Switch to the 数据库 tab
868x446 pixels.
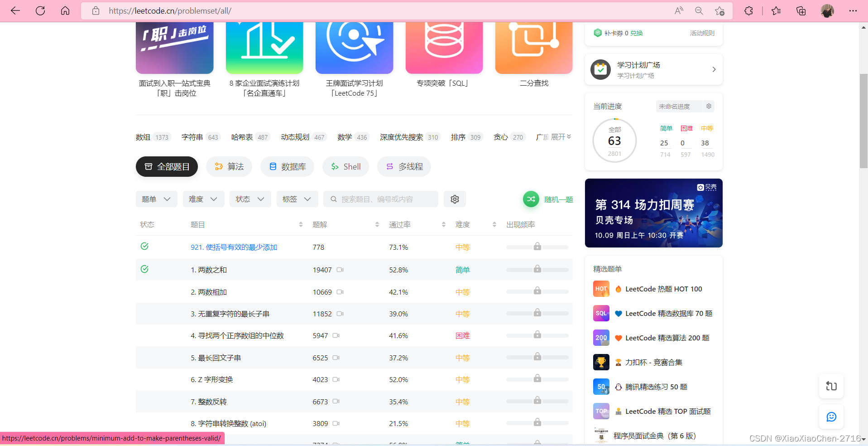click(x=287, y=166)
